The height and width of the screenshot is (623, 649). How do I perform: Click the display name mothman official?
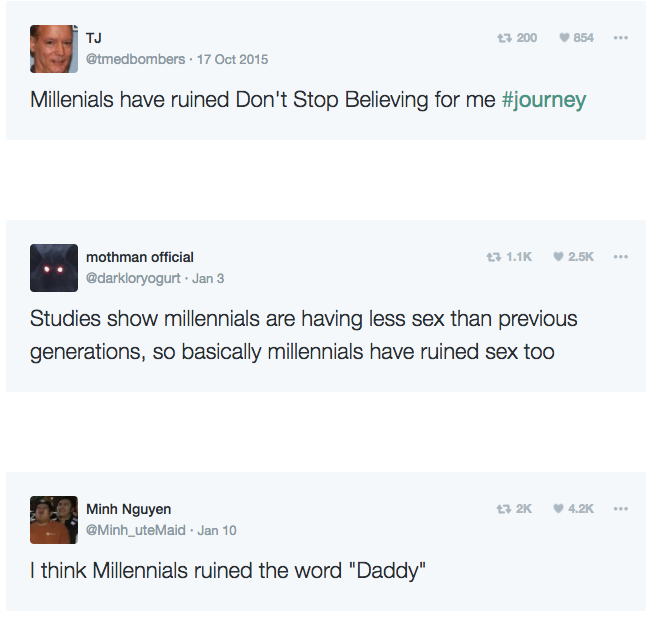click(x=140, y=257)
